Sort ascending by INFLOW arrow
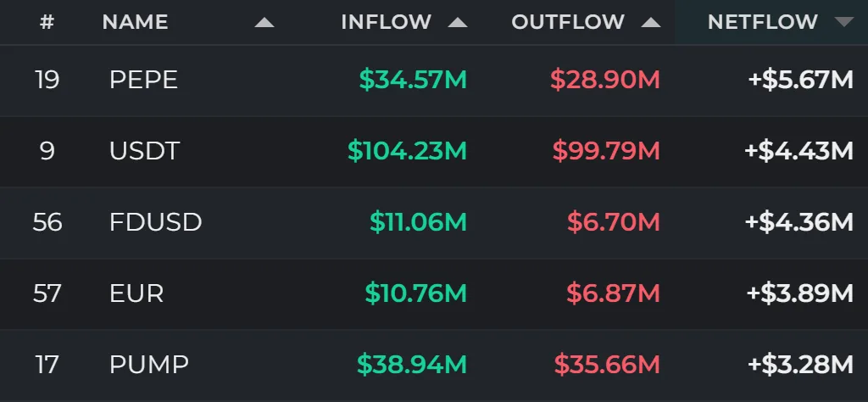868x402 pixels. (x=458, y=22)
